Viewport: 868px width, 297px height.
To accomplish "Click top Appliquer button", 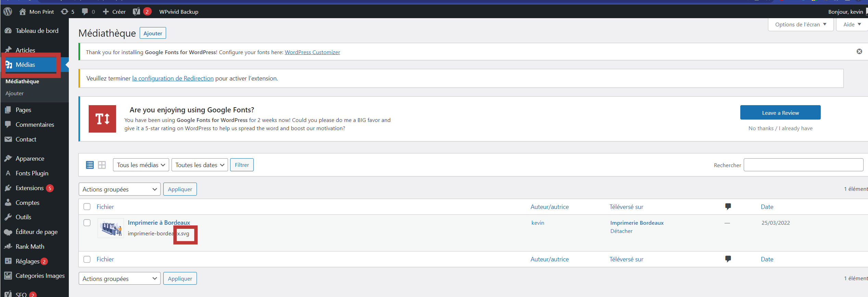I will [x=180, y=189].
